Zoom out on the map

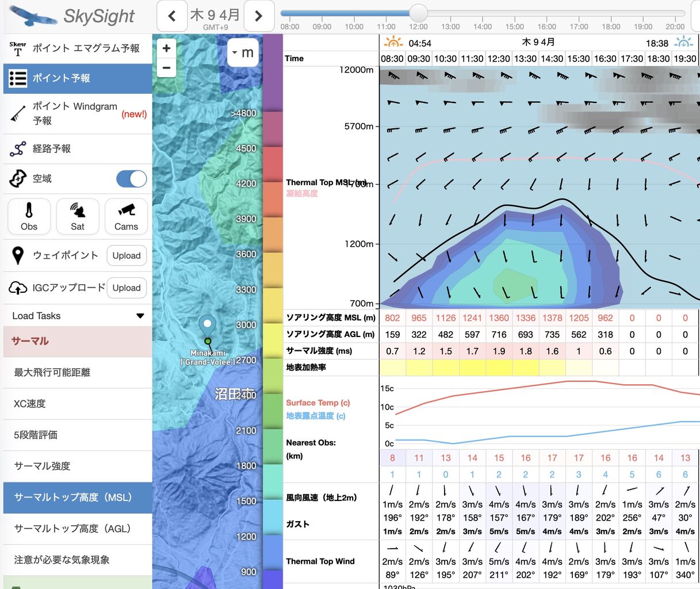(x=166, y=67)
